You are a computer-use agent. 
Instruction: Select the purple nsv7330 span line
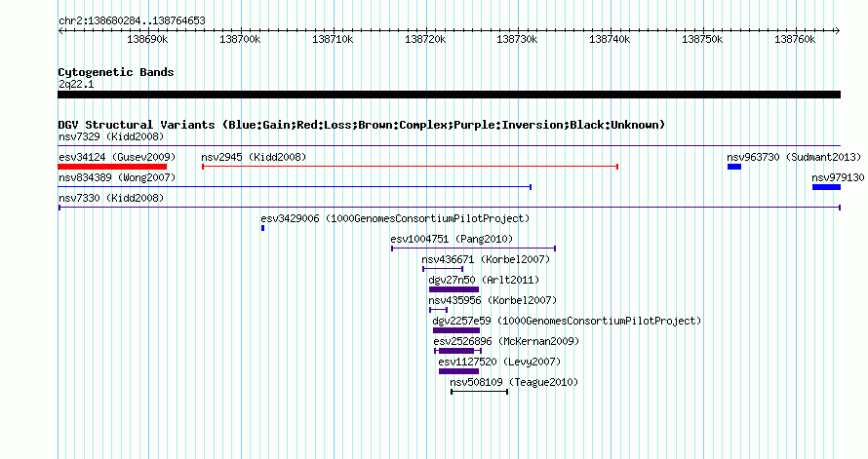pos(449,208)
